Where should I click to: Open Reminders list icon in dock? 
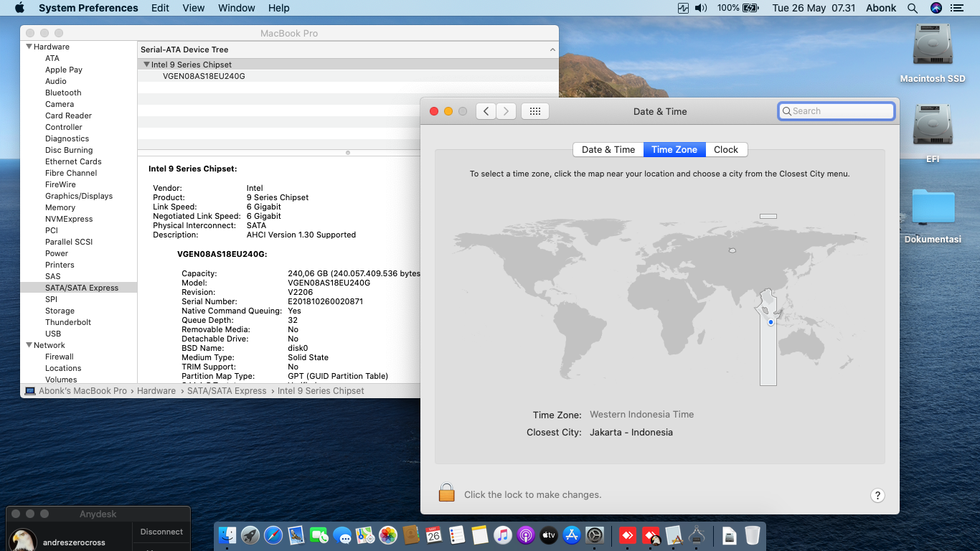click(457, 535)
